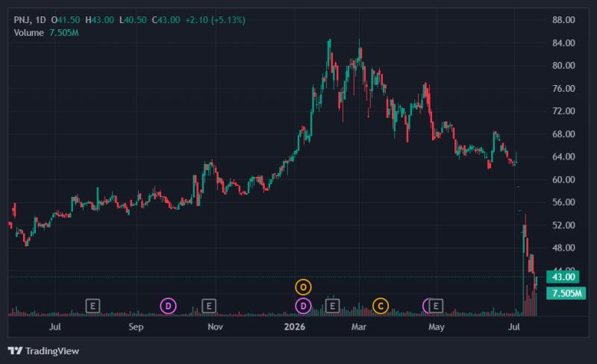
Task: Select the 60.00 level on price scale
Action: (x=563, y=179)
